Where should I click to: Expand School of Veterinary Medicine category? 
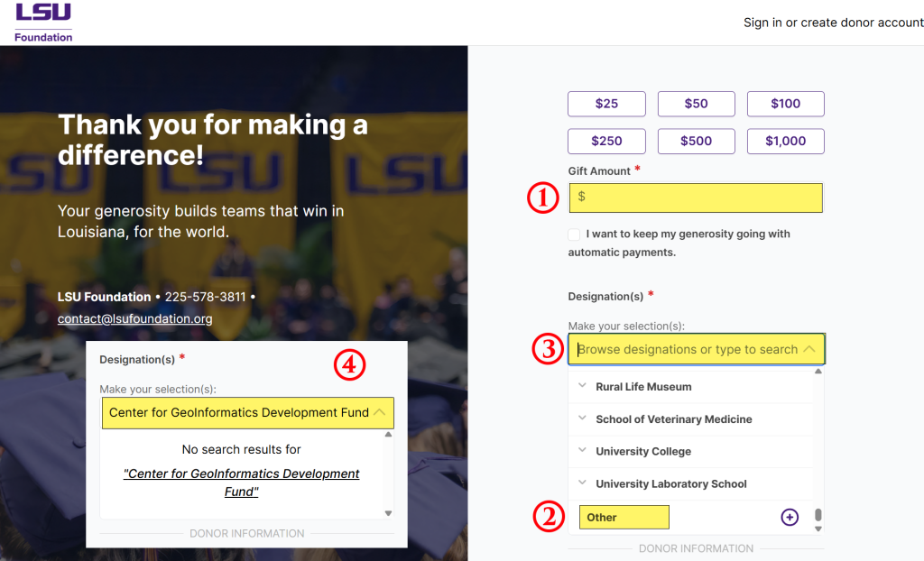[x=582, y=419]
